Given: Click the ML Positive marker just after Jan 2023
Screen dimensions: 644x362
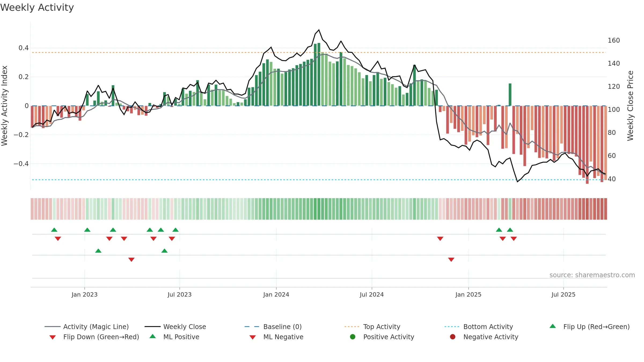Looking at the screenshot, I should 98,251.
